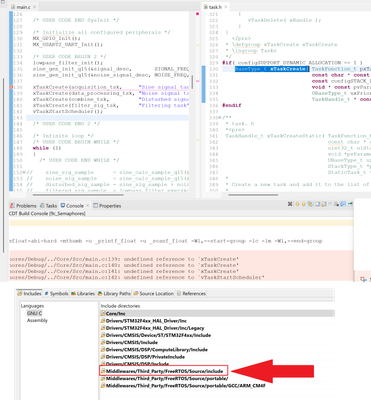Close the main.c editor tab
The image size is (371, 400).
click(34, 7)
